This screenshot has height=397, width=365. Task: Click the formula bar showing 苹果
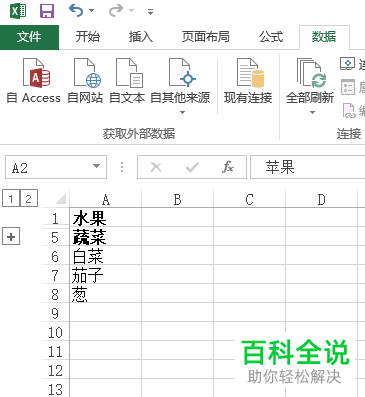307,167
